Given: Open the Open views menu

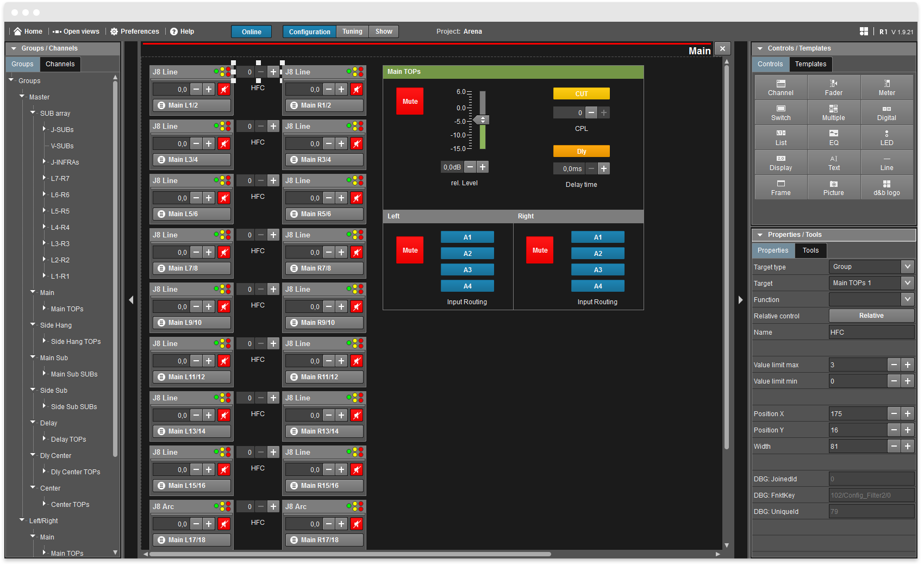Looking at the screenshot, I should click(x=76, y=32).
